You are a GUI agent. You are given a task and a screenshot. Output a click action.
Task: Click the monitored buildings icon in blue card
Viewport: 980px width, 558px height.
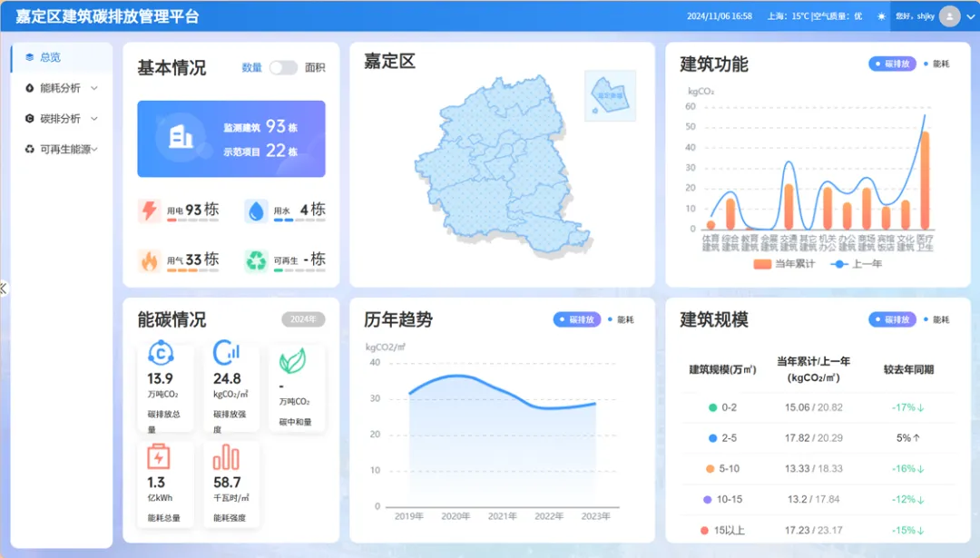[x=181, y=138]
